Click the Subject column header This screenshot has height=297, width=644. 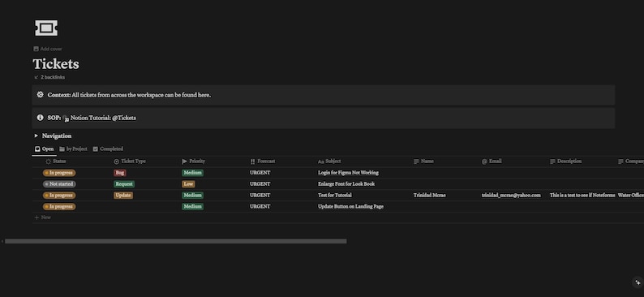click(329, 161)
